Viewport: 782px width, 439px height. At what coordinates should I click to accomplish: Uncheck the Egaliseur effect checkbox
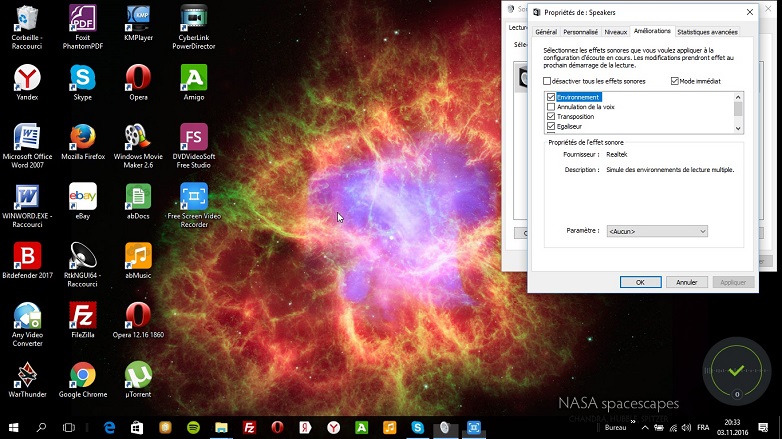551,126
